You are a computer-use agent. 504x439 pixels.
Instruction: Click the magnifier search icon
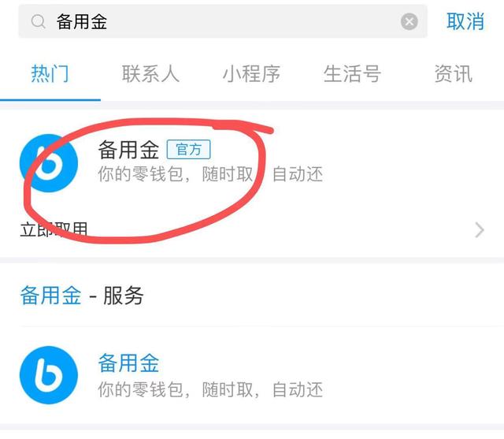(x=39, y=22)
